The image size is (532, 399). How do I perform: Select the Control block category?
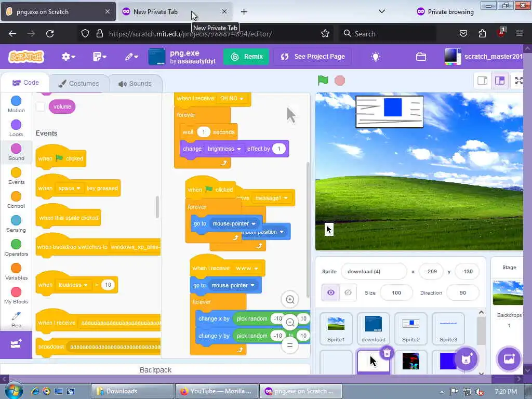(16, 200)
